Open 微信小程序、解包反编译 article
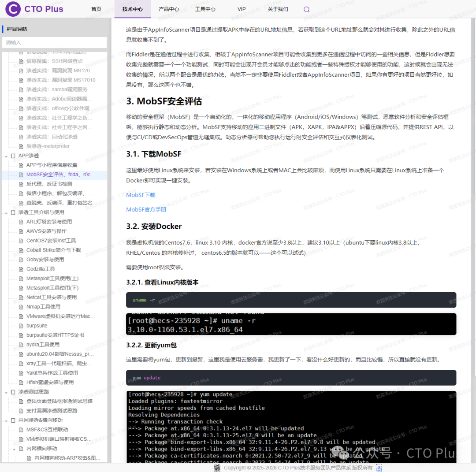 pos(59,193)
